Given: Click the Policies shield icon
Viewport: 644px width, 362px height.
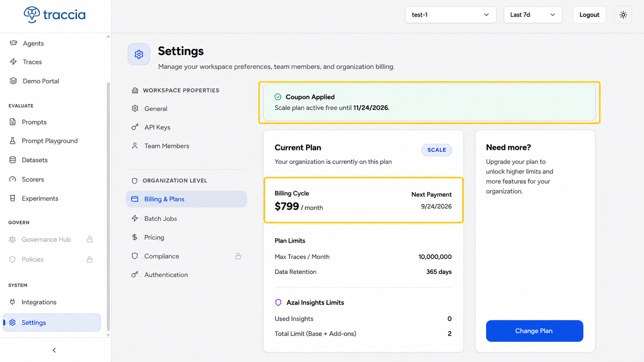Looking at the screenshot, I should click(x=12, y=259).
